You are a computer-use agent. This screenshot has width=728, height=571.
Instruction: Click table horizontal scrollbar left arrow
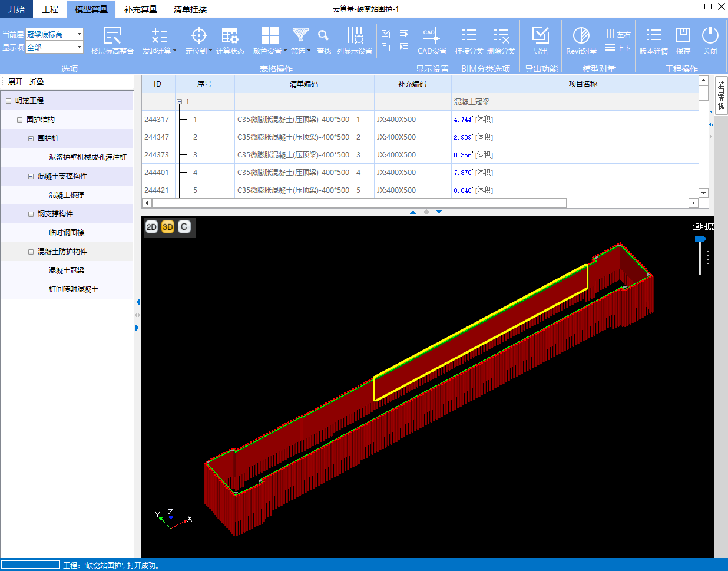[x=147, y=203]
